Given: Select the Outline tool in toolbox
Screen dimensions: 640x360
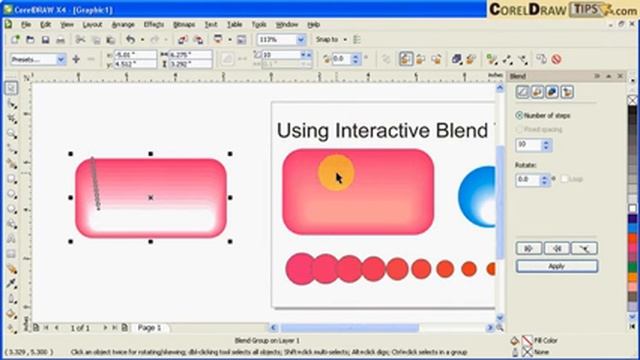Looking at the screenshot, I should 11,298.
